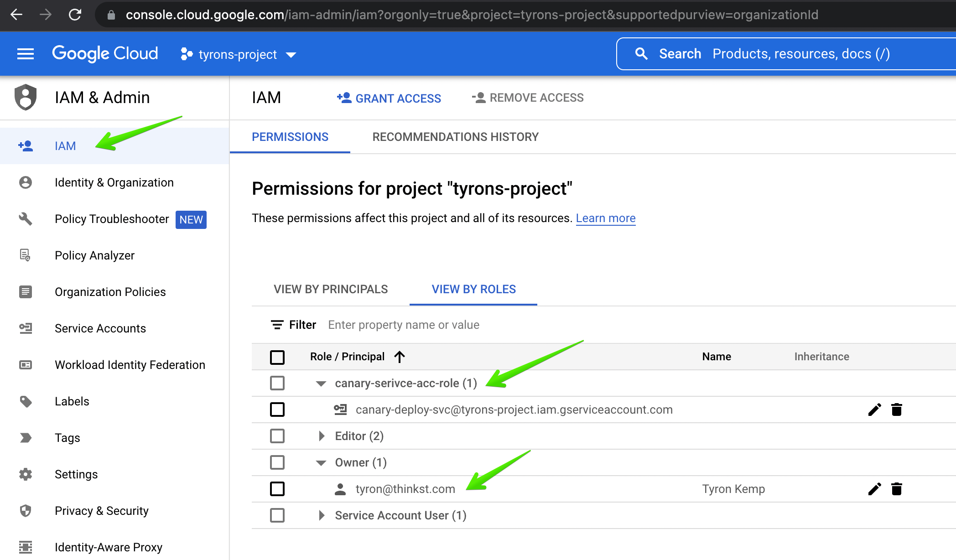The height and width of the screenshot is (560, 956).
Task: Click the Service Accounts icon in sidebar
Action: pos(26,328)
